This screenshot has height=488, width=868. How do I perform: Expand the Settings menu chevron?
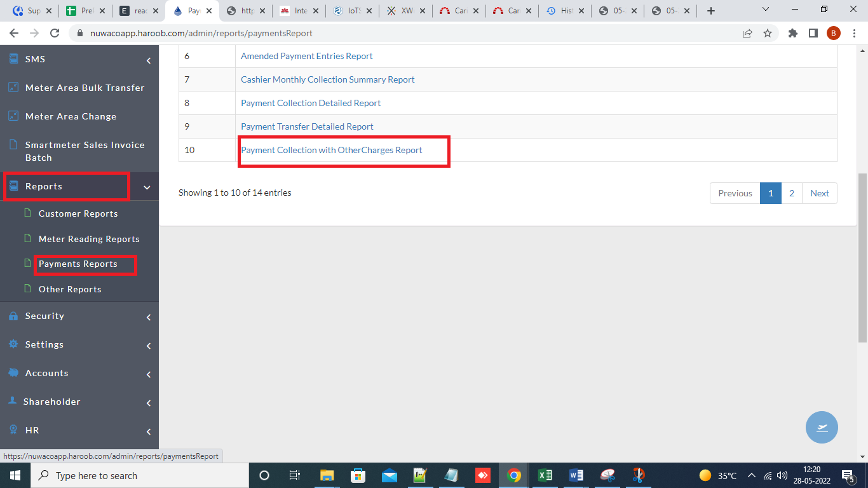[149, 346]
